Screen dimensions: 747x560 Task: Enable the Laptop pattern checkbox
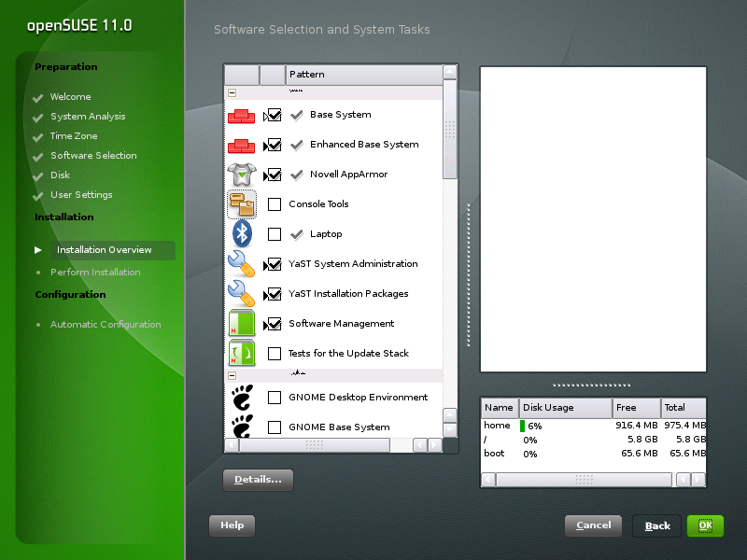coord(275,234)
